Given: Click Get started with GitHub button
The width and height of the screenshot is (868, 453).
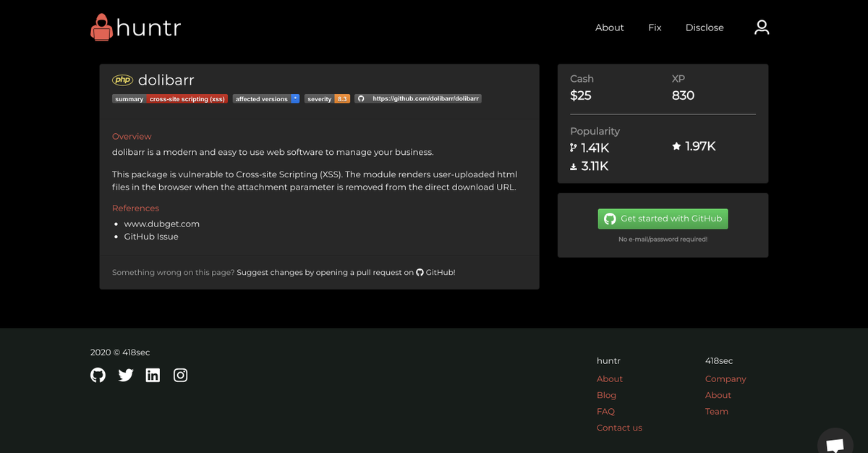Looking at the screenshot, I should coord(663,219).
